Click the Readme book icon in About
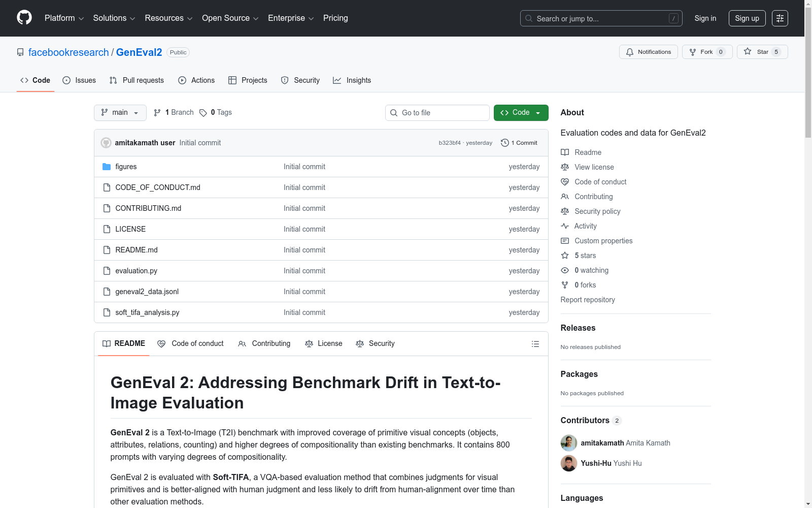 click(565, 152)
